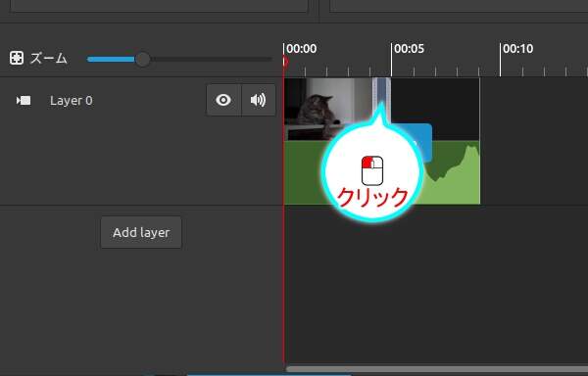The image size is (588, 376).
Task: Select the cat video clip thumbnail
Action: click(329, 109)
